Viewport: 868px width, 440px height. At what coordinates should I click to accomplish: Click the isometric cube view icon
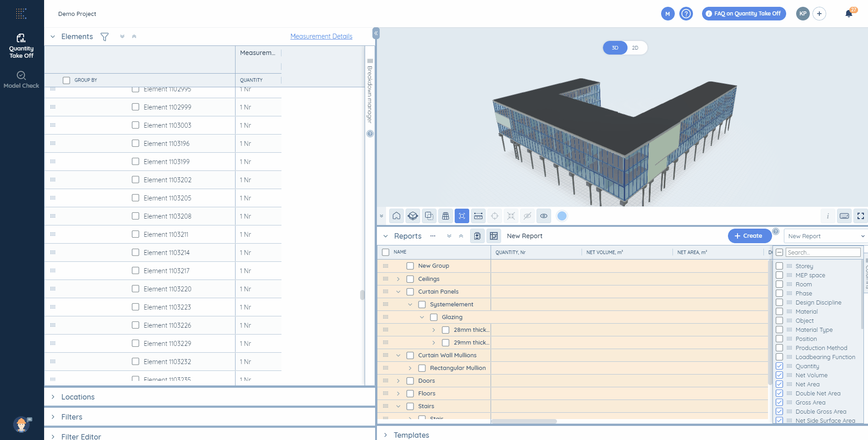tap(413, 216)
